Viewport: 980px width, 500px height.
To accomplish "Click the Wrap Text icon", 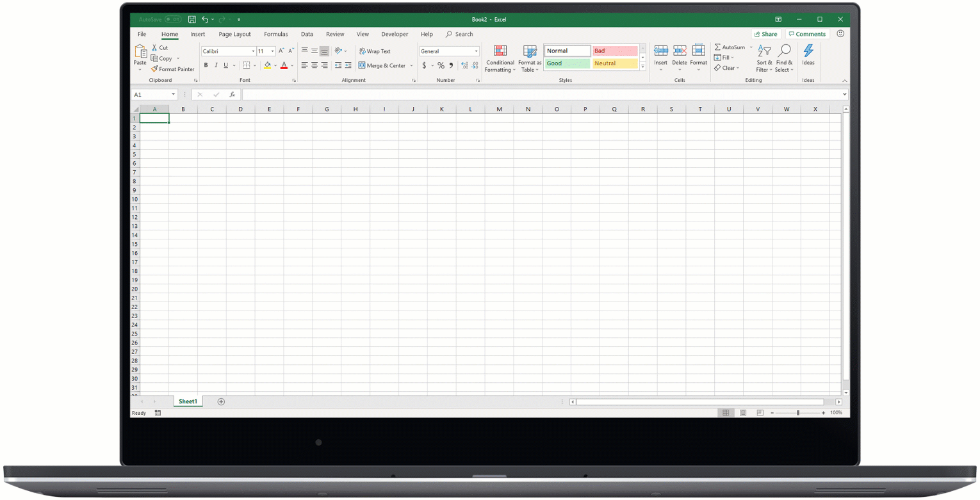I will (364, 51).
